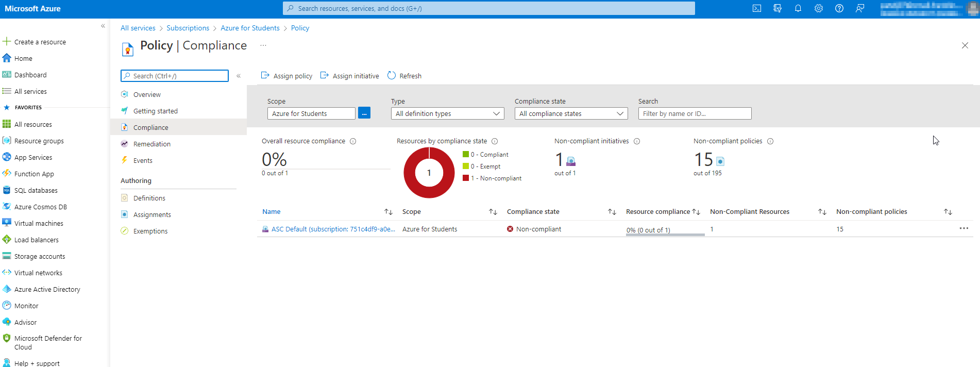Open Cloud Shell from top bar
This screenshot has height=367, width=980.
click(x=757, y=8)
